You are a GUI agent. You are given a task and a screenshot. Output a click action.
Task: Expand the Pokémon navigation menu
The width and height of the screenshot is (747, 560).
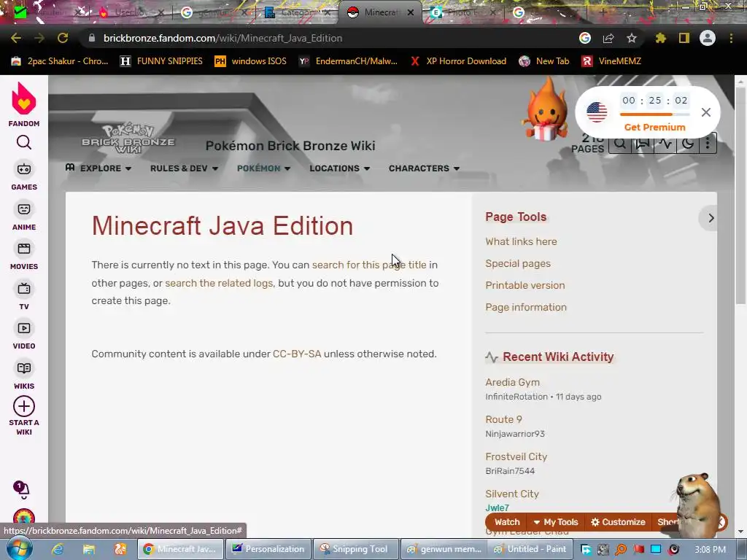point(263,168)
